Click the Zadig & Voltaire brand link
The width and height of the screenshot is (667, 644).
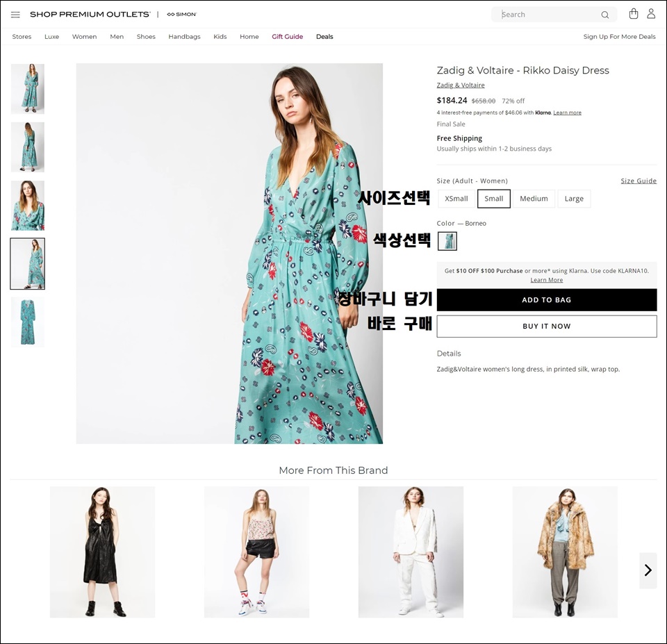(460, 85)
